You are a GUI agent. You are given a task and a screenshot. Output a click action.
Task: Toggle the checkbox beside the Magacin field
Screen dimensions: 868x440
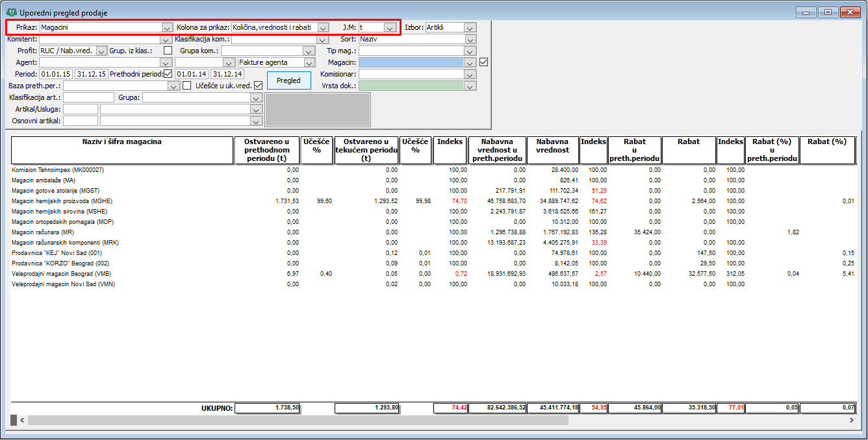point(483,62)
